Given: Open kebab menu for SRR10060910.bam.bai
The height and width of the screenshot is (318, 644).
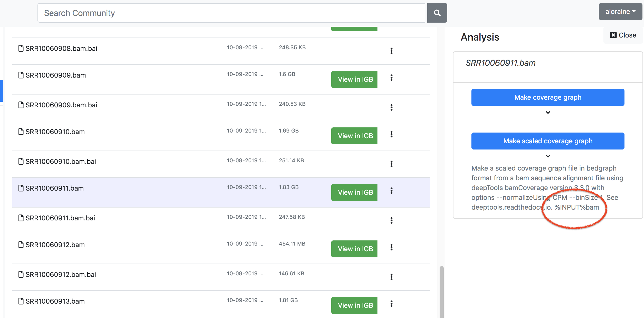Looking at the screenshot, I should click(391, 164).
